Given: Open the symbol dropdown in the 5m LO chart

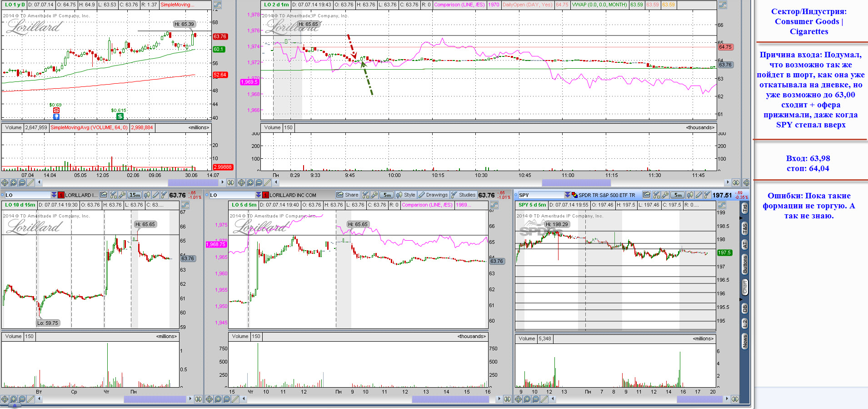Looking at the screenshot, I should coord(258,195).
